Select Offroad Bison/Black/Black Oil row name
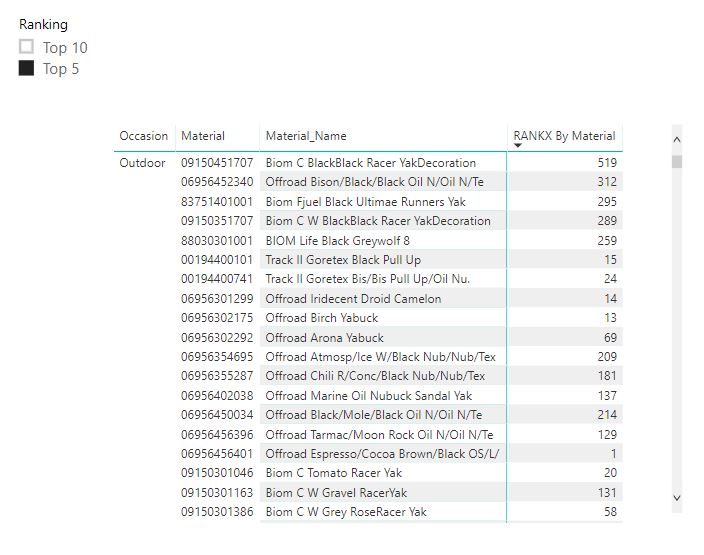Viewport: 704px width, 555px height. point(374,182)
